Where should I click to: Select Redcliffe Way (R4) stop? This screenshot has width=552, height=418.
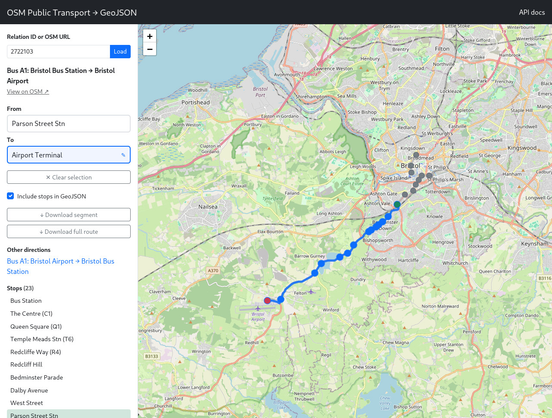click(x=69, y=352)
